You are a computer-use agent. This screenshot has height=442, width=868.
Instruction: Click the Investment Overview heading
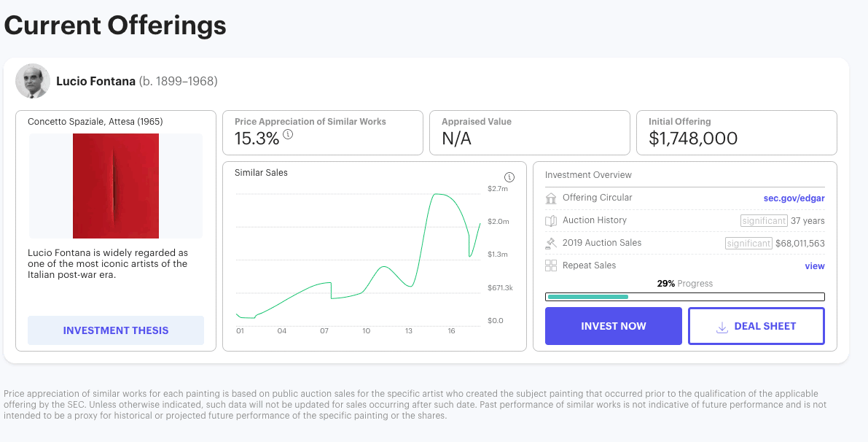click(588, 174)
